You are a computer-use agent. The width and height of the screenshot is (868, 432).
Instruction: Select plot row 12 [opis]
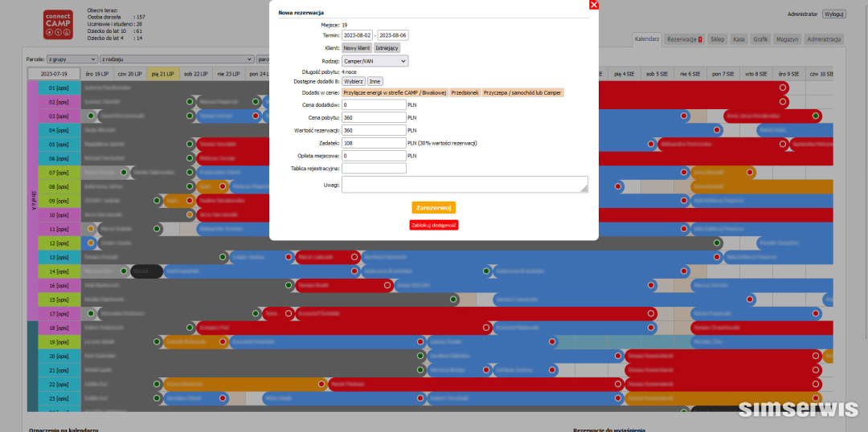pos(59,242)
